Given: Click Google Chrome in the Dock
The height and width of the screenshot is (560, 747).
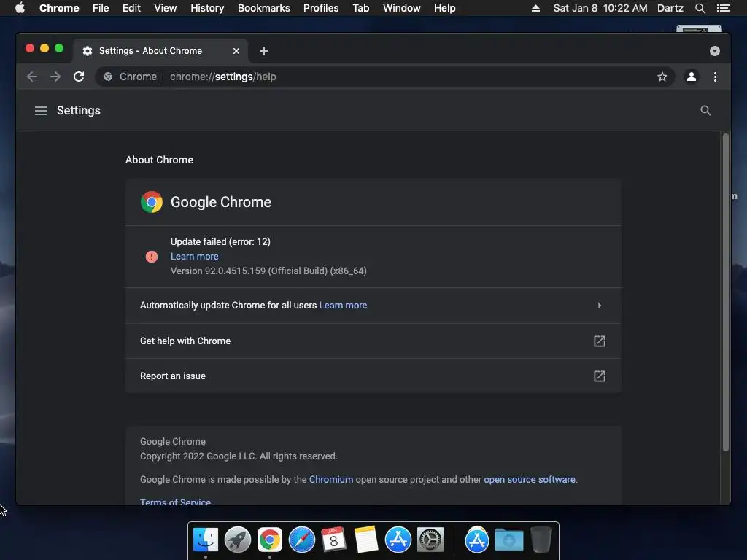Looking at the screenshot, I should tap(270, 540).
